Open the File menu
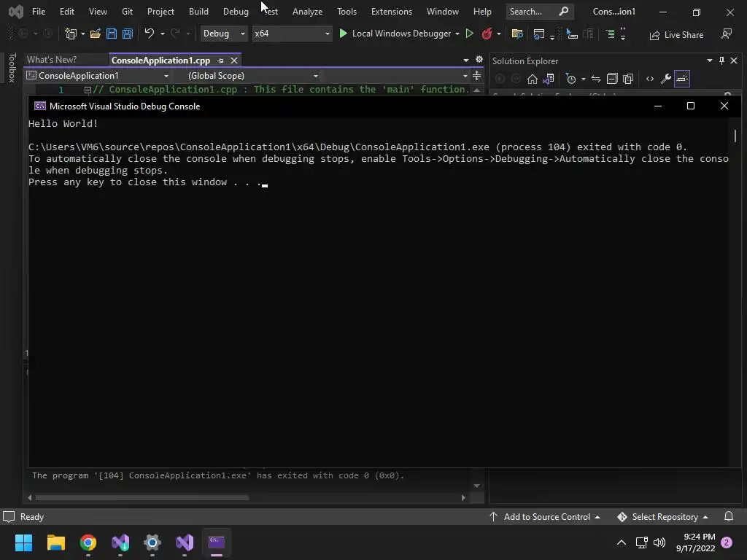The width and height of the screenshot is (747, 560). coord(39,12)
